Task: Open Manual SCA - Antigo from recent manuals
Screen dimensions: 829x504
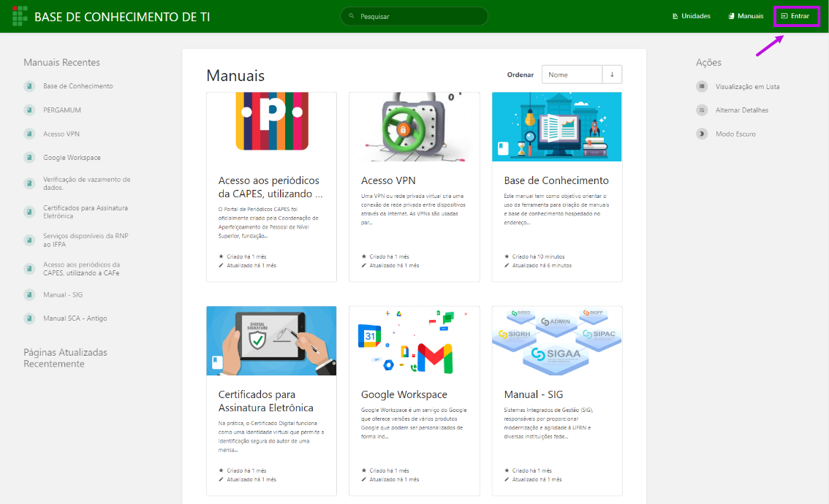Action: [75, 318]
